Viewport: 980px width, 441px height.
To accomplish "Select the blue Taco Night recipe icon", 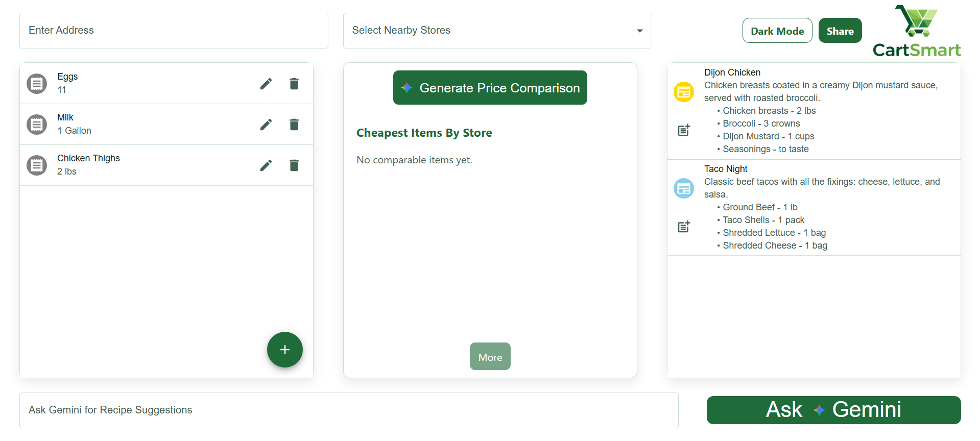I will 684,188.
